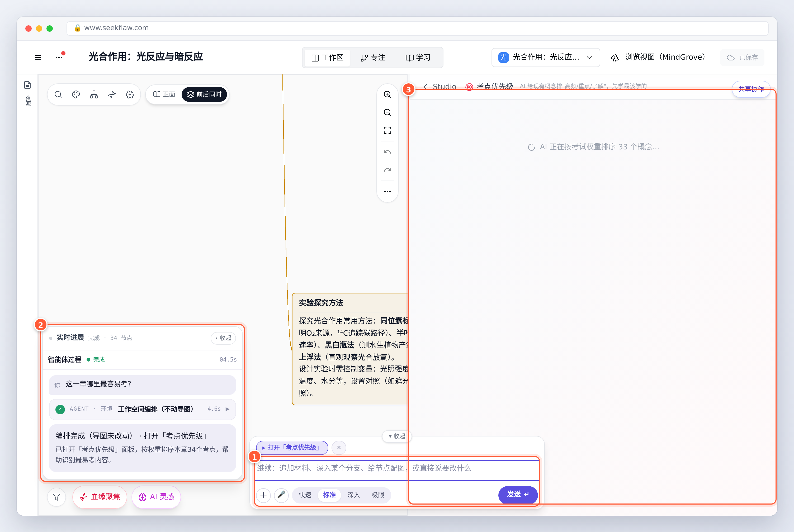The height and width of the screenshot is (532, 794).
Task: Select 快速 mode
Action: [305, 495]
